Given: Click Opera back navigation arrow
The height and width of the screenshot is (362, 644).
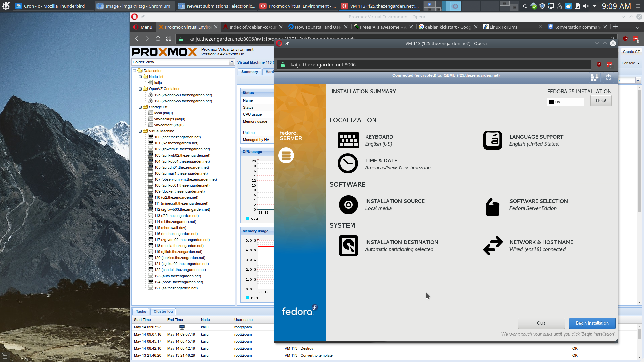Looking at the screenshot, I should 137,39.
